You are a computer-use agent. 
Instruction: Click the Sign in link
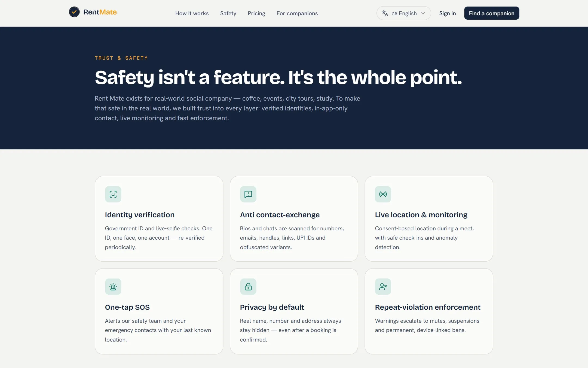pyautogui.click(x=447, y=13)
